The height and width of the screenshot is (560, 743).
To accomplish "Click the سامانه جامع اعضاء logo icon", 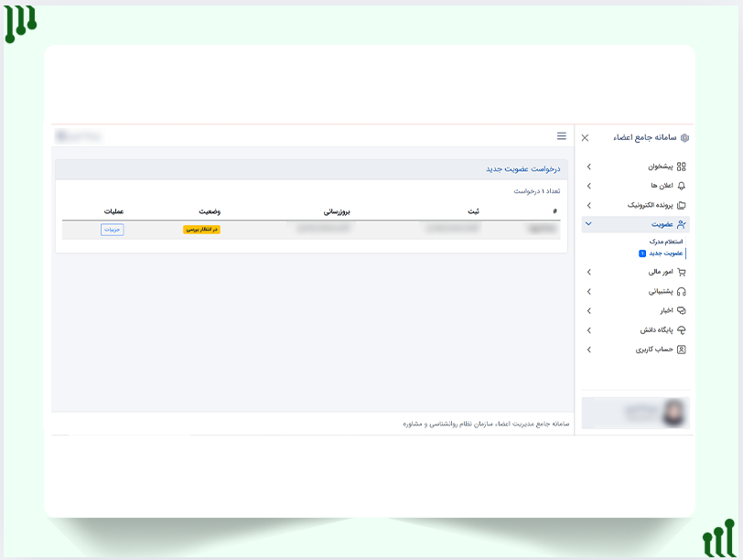I will tap(684, 138).
